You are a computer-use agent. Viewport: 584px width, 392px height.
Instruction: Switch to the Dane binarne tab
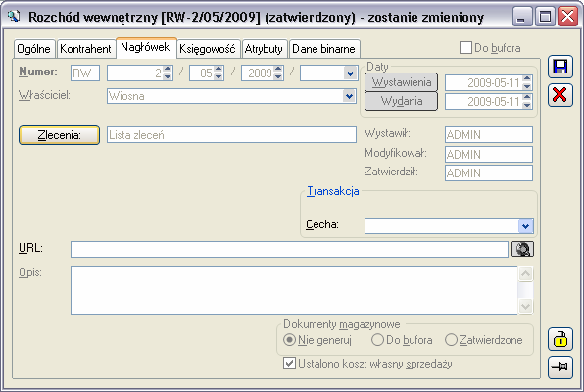[x=323, y=49]
